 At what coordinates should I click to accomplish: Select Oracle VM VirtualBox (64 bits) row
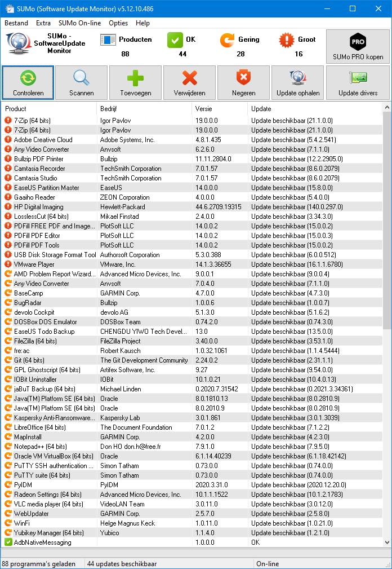tap(191, 456)
